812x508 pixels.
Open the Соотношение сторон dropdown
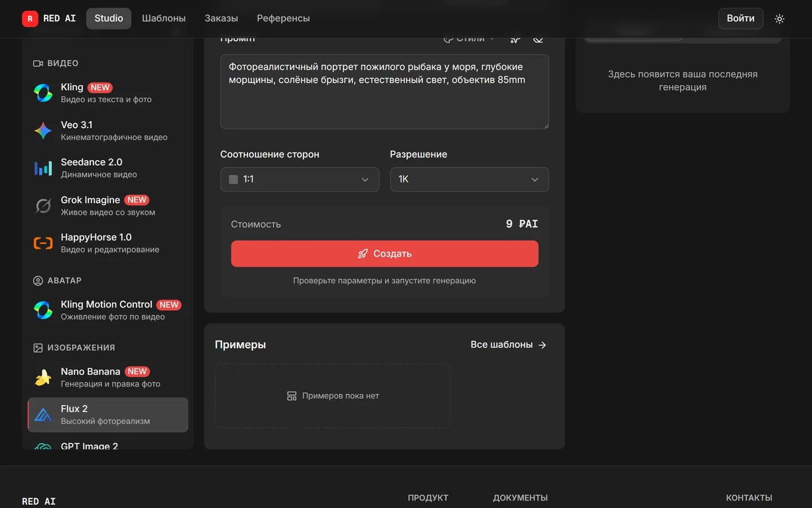[x=299, y=179]
